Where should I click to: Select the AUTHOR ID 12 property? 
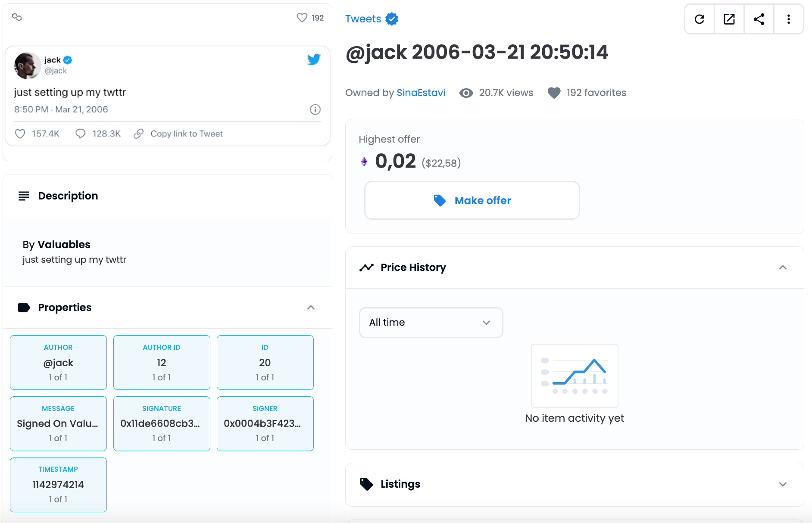click(x=162, y=362)
